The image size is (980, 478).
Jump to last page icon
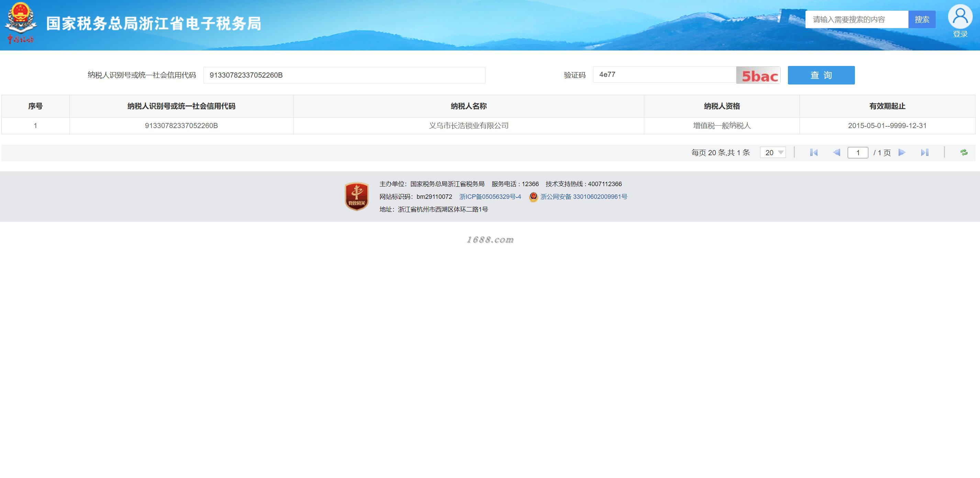(924, 152)
